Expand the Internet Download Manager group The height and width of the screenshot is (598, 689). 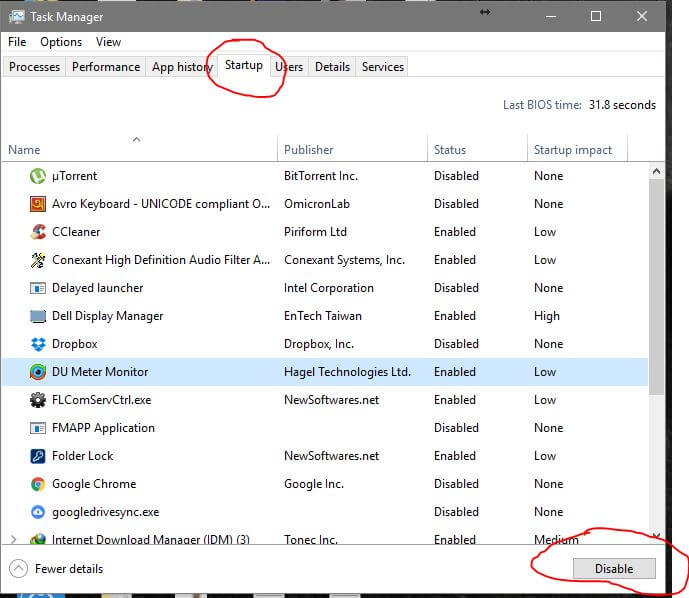tap(14, 539)
